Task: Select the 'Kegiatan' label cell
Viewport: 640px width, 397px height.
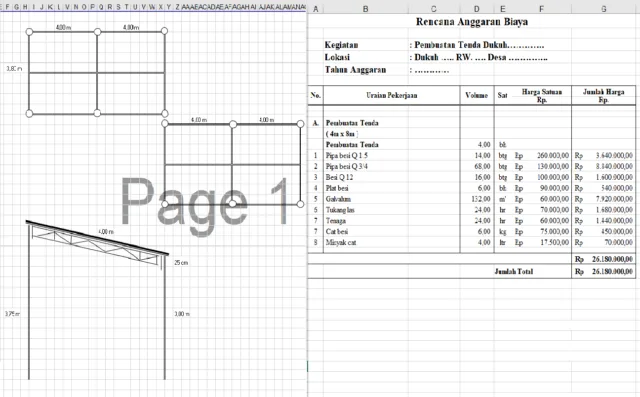Action: pos(341,45)
